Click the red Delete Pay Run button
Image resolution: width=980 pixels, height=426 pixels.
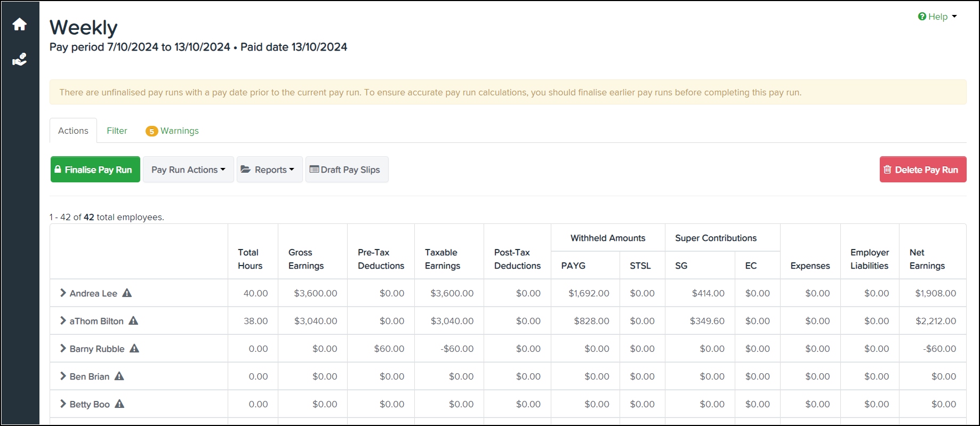(x=922, y=170)
